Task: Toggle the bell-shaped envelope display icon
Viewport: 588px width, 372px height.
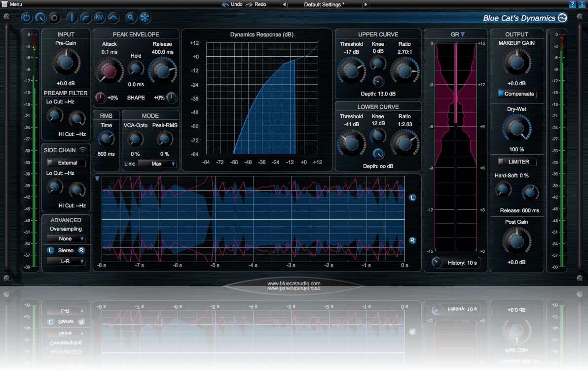Action: point(113,18)
